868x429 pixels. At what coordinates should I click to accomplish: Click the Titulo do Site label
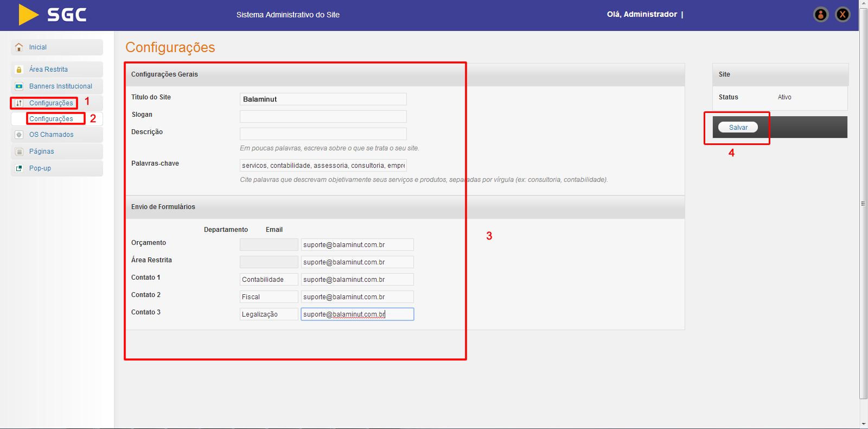(x=151, y=97)
